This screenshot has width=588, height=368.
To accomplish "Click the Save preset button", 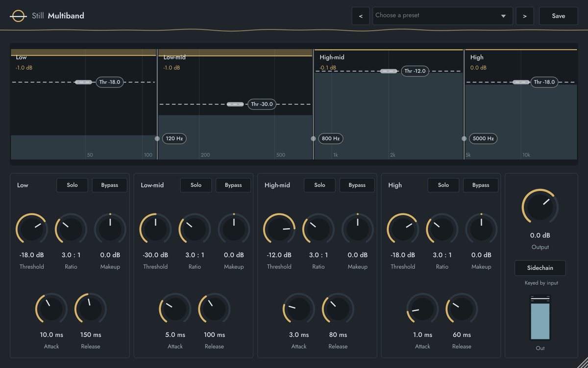I will tap(558, 16).
